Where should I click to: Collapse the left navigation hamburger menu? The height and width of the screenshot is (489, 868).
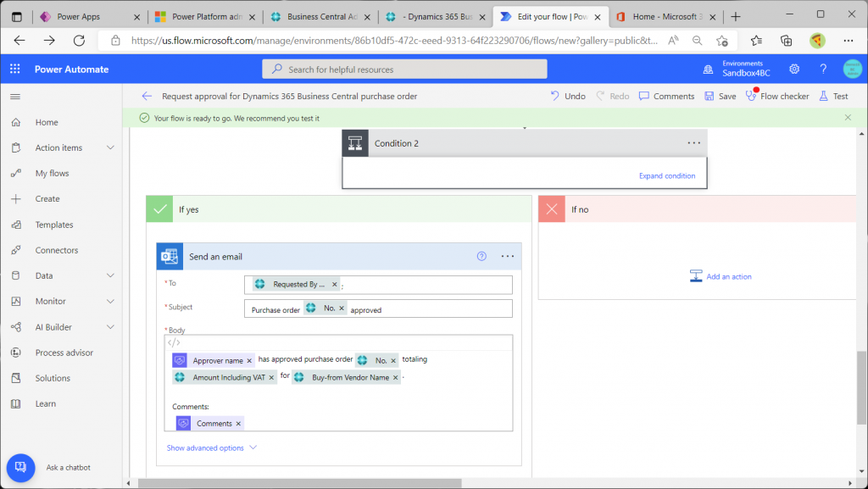pos(15,97)
